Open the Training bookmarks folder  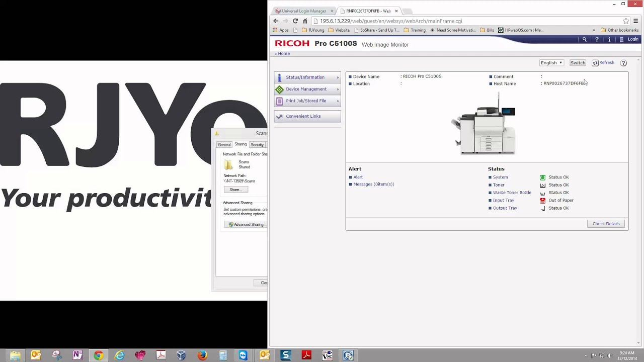click(415, 30)
